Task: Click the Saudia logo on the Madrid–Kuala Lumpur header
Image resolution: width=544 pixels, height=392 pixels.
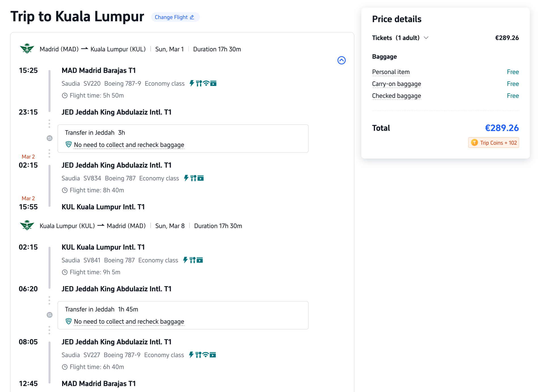Action: pos(27,49)
